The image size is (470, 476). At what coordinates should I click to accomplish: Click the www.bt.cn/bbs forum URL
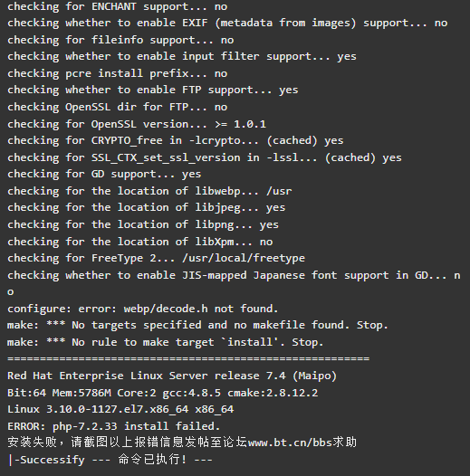[x=290, y=443]
